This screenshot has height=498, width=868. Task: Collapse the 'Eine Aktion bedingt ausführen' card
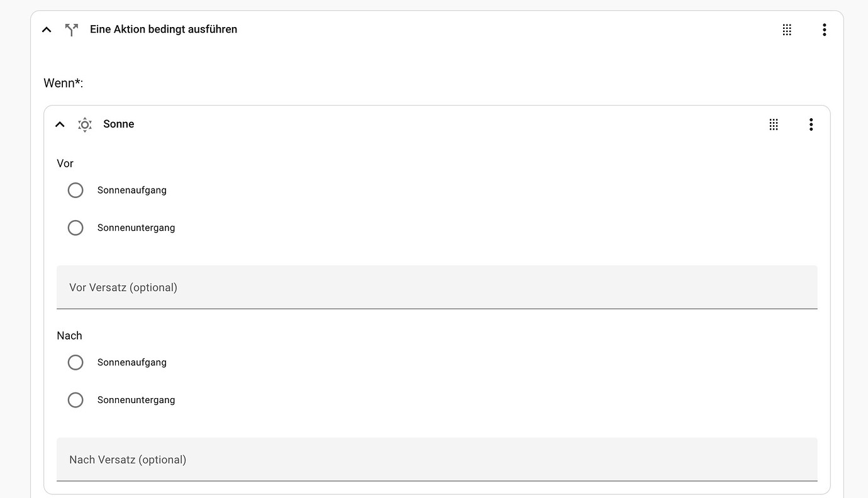(x=47, y=30)
